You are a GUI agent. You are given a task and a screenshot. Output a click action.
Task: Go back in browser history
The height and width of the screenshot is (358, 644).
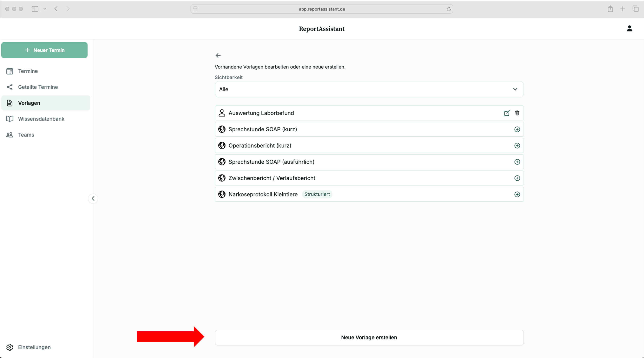point(56,9)
